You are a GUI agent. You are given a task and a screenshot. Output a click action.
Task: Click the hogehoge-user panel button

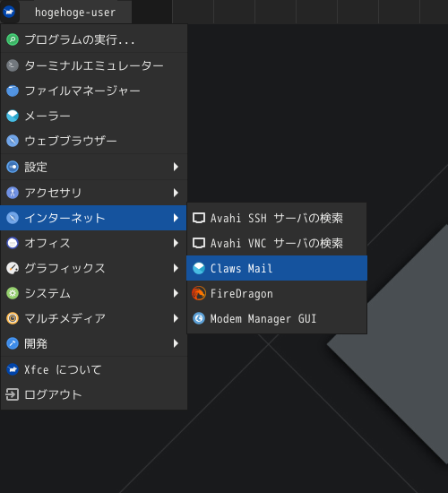(x=75, y=12)
